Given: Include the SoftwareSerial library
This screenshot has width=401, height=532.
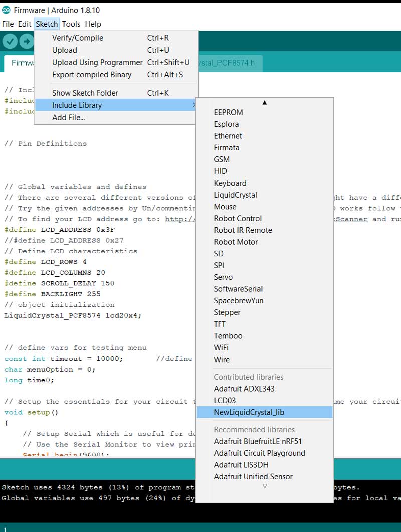Looking at the screenshot, I should (x=265, y=289).
